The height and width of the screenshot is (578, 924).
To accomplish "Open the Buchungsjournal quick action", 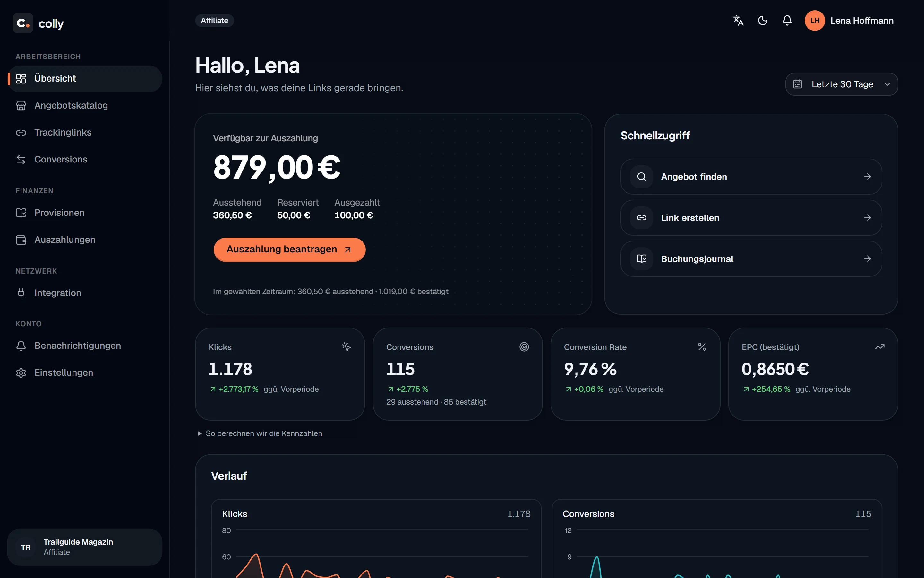I will pos(751,259).
